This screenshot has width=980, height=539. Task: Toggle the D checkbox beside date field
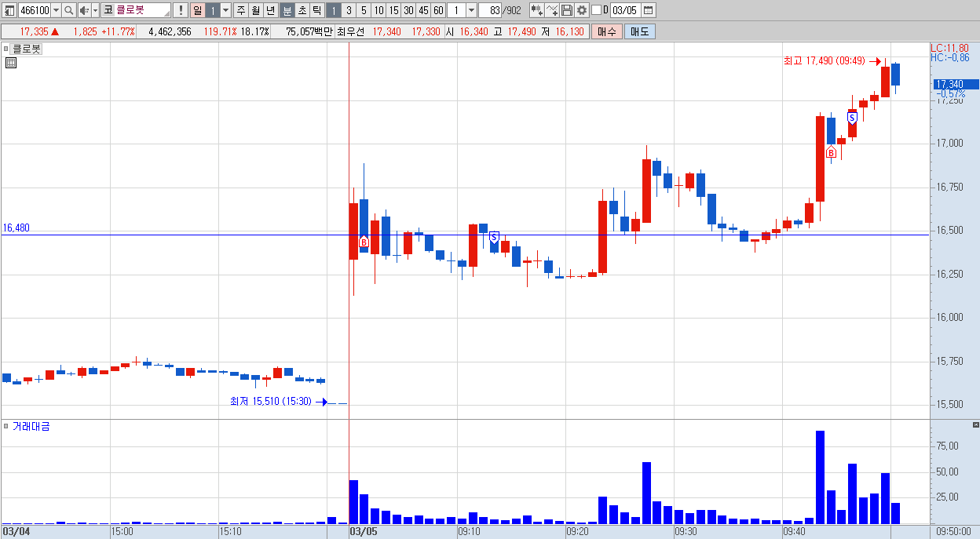pos(596,10)
